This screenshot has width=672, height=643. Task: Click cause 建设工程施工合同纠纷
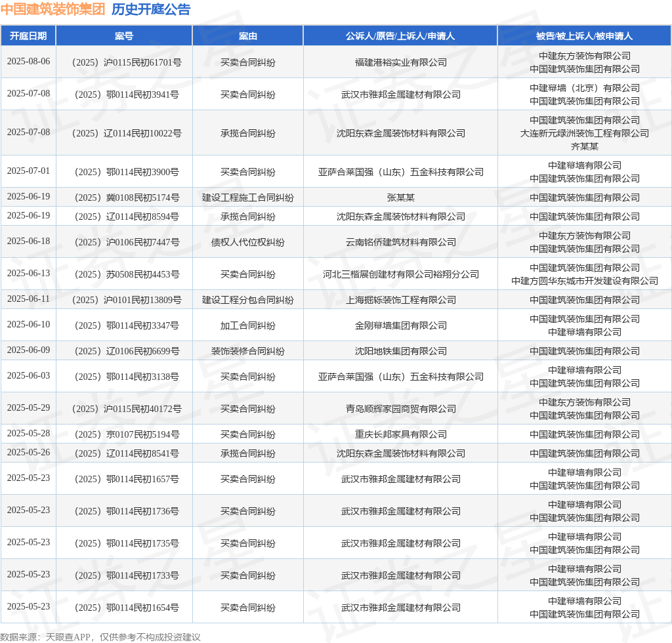point(247,197)
